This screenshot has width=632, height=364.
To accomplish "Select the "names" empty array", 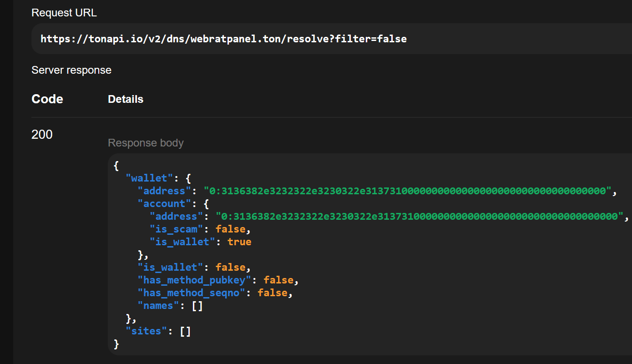I will tap(197, 305).
